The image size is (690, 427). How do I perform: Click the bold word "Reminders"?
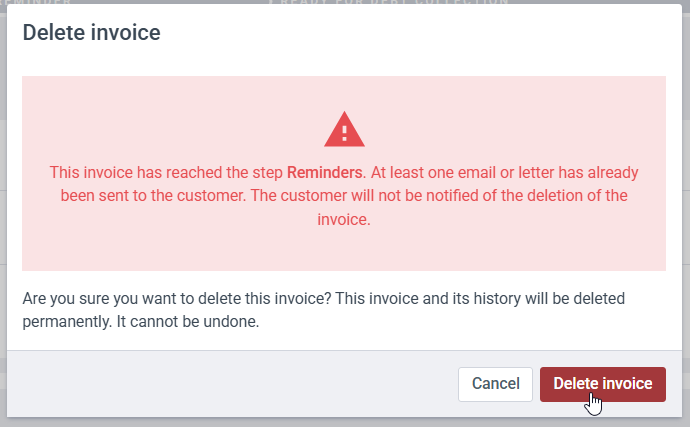[324, 172]
